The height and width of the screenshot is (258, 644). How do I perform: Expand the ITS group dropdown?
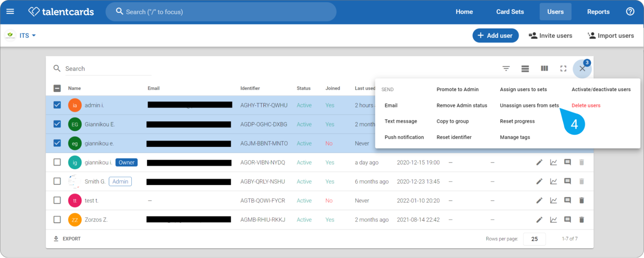(x=27, y=35)
